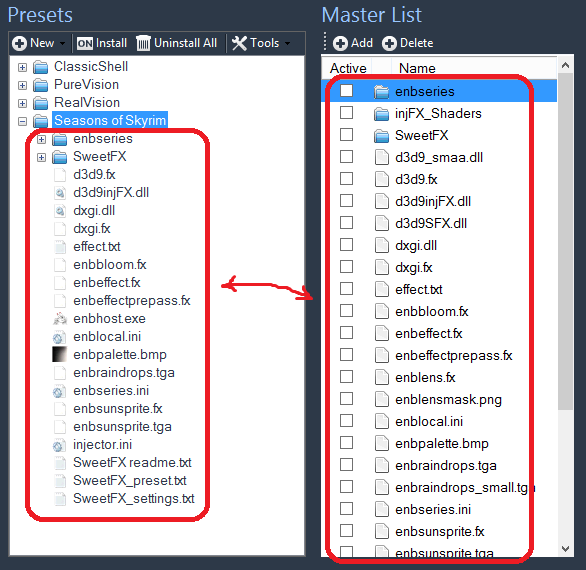Click the injFX_Shaders folder icon in Master List
The width and height of the screenshot is (586, 570).
pyautogui.click(x=381, y=114)
